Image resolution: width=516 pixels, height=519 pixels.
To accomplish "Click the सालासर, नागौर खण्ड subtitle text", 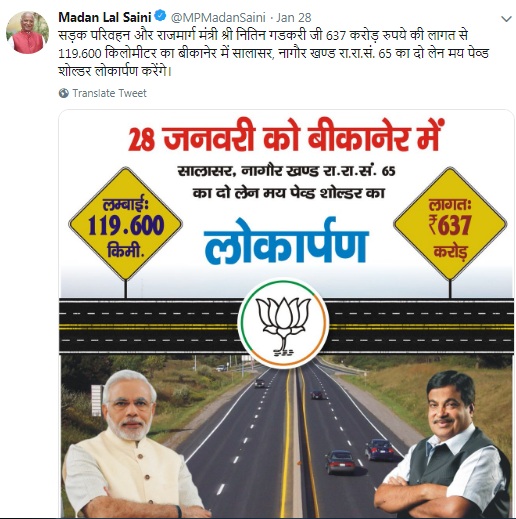I will (x=286, y=171).
